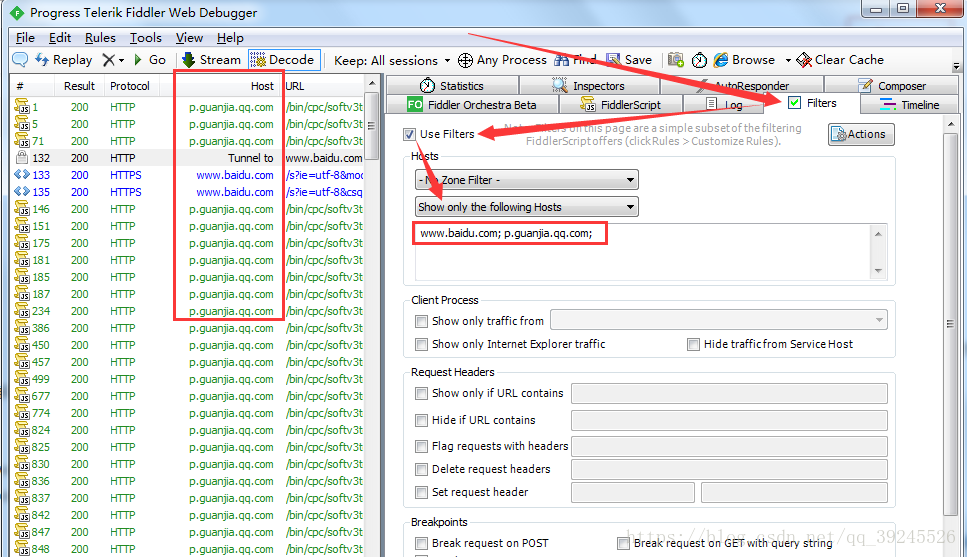Open the Keep: All sessions dropdown
This screenshot has width=967, height=557.
coord(392,60)
